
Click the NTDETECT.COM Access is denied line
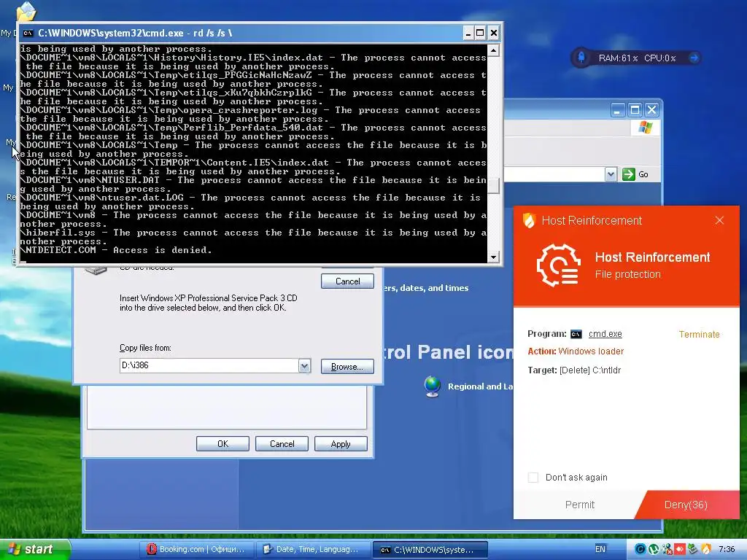click(116, 250)
